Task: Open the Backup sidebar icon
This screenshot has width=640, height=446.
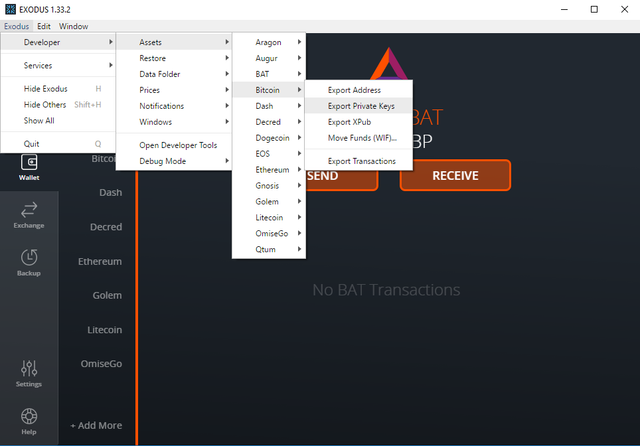Action: pos(29,260)
